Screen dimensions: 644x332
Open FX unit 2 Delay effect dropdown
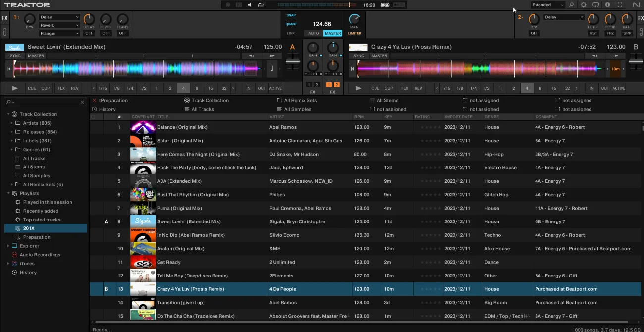pyautogui.click(x=564, y=17)
